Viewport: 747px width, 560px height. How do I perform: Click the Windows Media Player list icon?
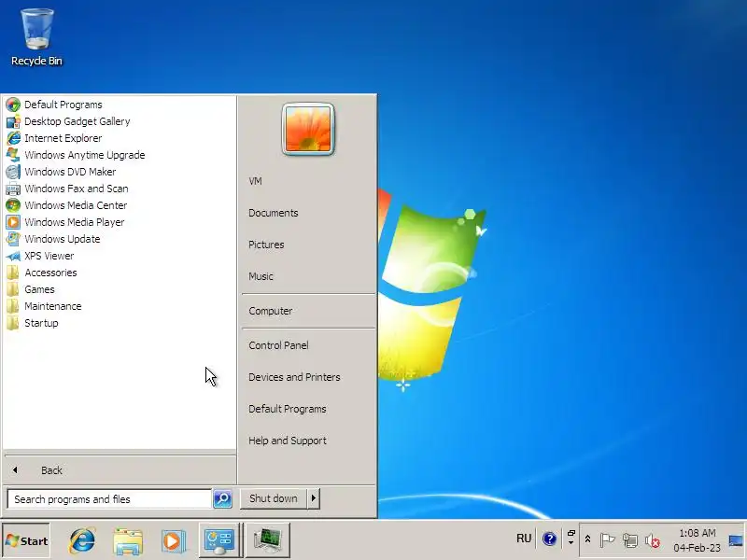tap(13, 222)
